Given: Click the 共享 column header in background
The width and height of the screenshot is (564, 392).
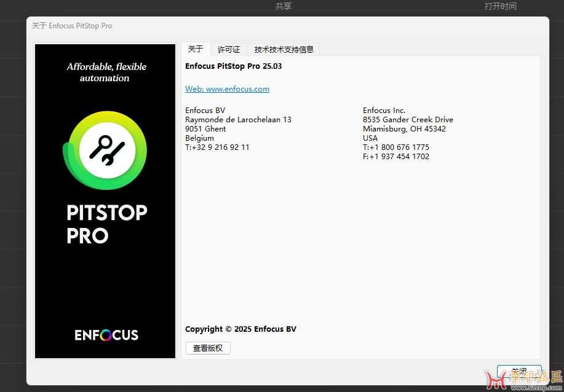Looking at the screenshot, I should pos(284,6).
